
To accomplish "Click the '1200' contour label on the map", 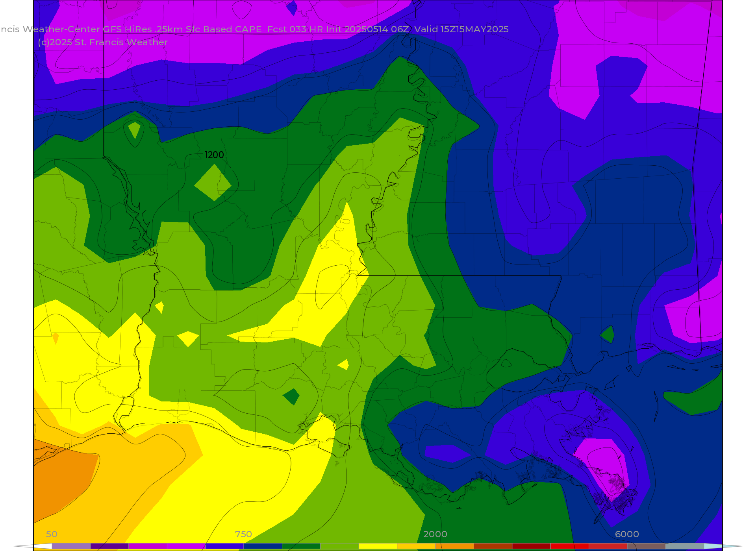I will (214, 155).
